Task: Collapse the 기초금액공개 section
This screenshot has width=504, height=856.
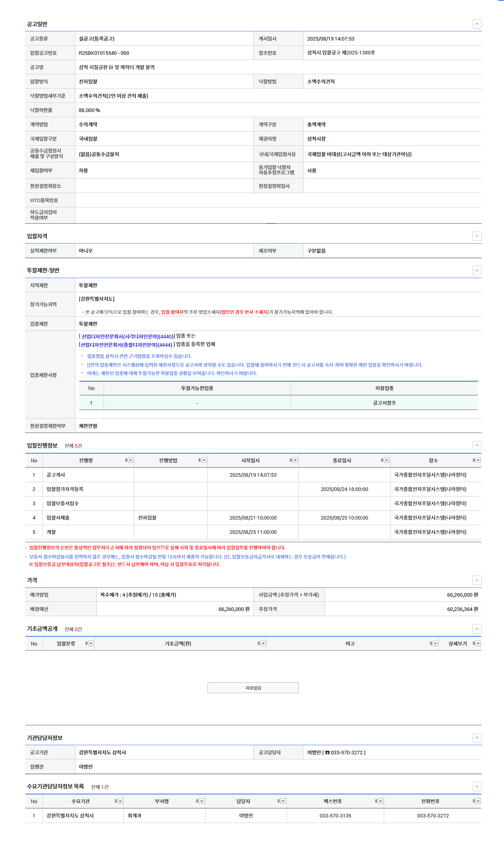Action: pos(477,629)
